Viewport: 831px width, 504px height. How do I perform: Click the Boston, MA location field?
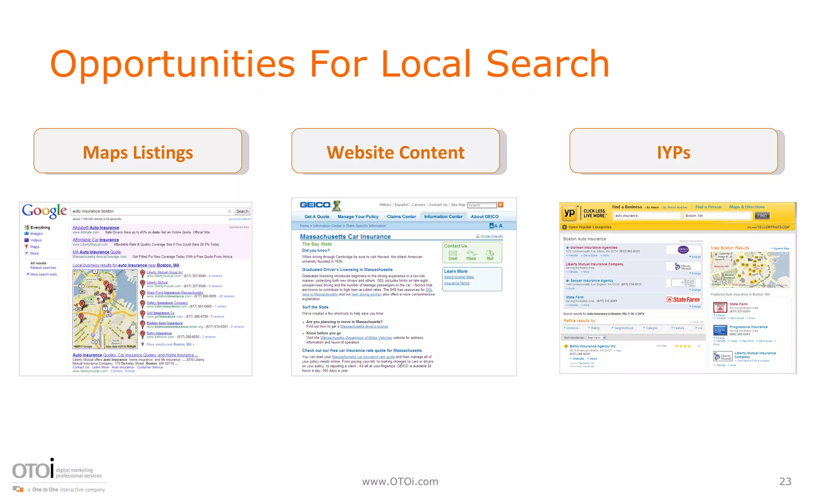(718, 216)
